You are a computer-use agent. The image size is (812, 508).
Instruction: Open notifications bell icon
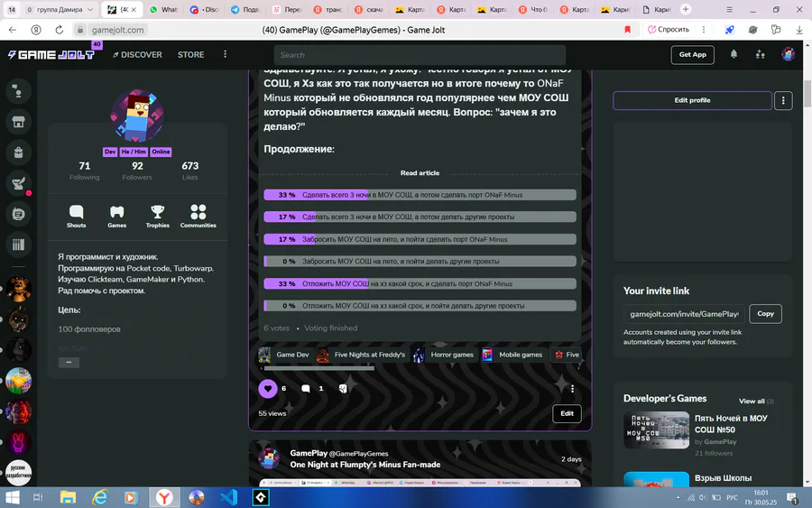pos(734,54)
